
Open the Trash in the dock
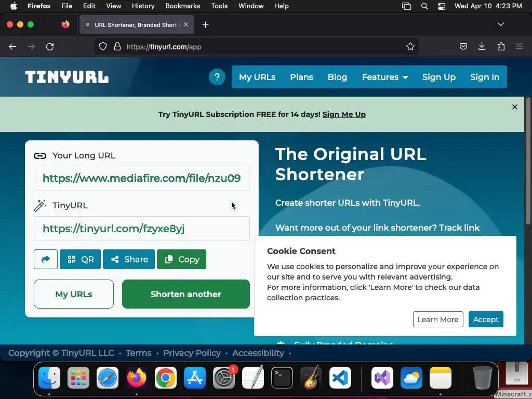tap(483, 378)
